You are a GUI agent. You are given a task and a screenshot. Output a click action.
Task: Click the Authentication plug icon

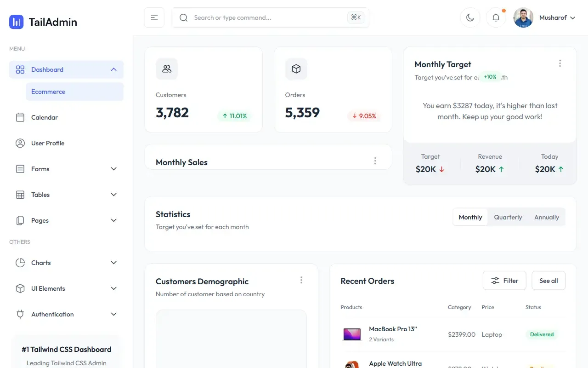[x=20, y=314]
